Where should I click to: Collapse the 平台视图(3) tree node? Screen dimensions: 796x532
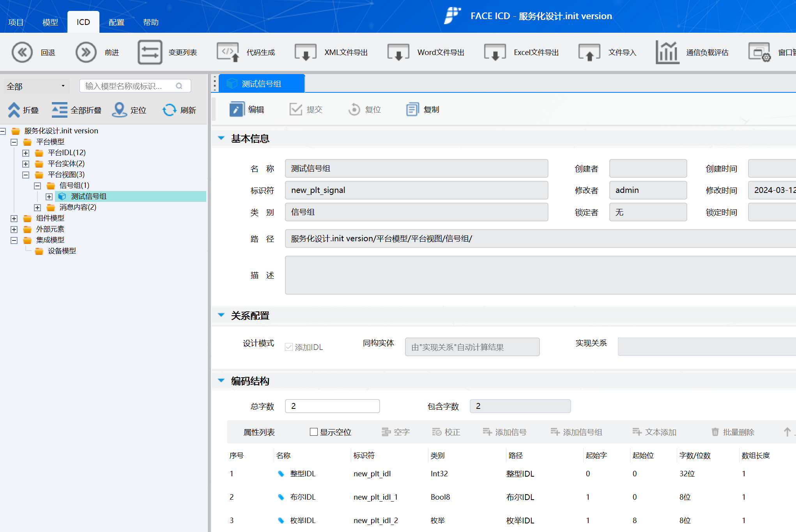pos(26,175)
